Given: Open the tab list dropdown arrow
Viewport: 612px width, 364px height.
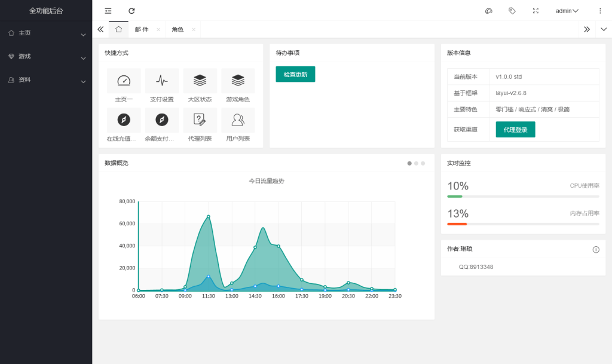Looking at the screenshot, I should coord(603,29).
